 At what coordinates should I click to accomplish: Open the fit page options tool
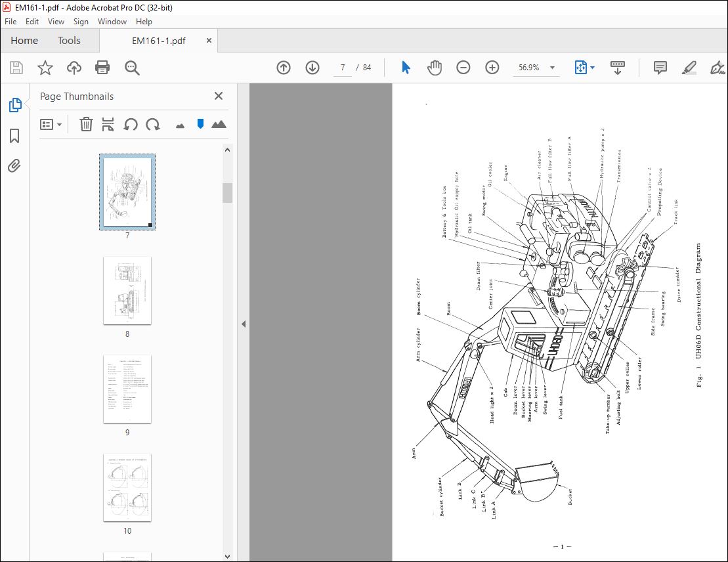click(580, 68)
